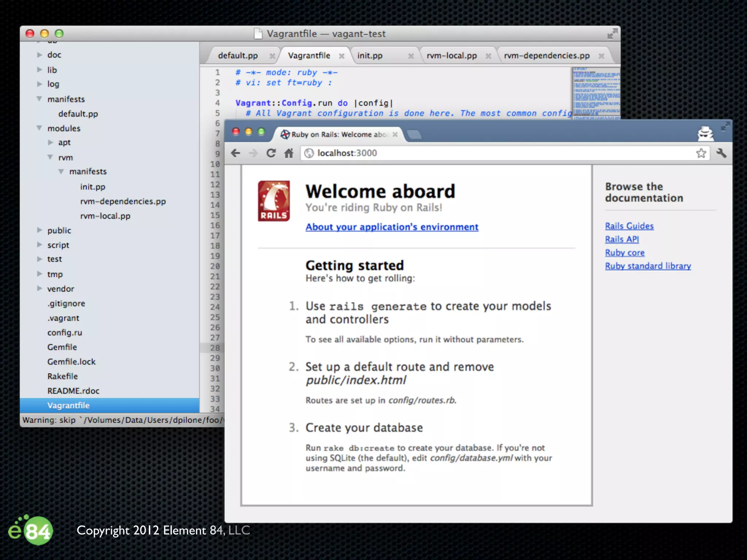Viewport: 747px width, 560px height.
Task: Open the Rails Guides link
Action: tap(629, 226)
